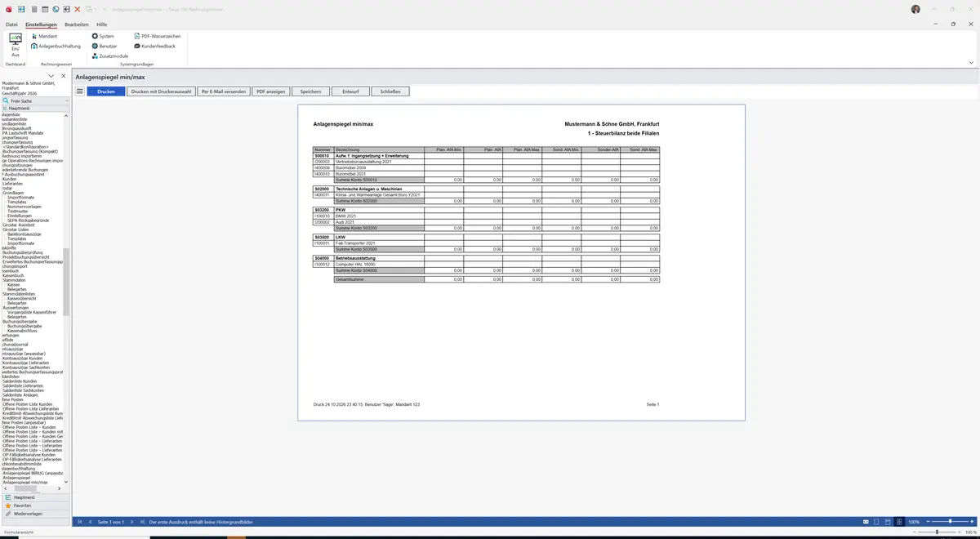Select Kontoauszüge Lieferanten tree entry
Screen dimensions: 980x539
25,363
